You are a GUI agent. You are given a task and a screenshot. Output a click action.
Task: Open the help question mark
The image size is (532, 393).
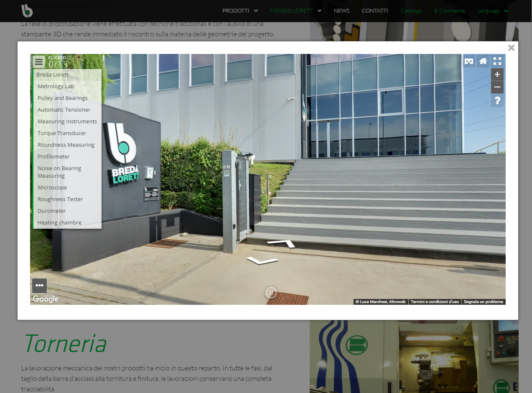[497, 101]
